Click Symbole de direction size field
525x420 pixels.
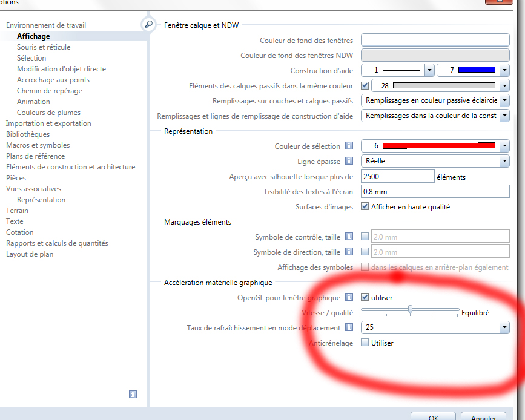[x=440, y=252]
